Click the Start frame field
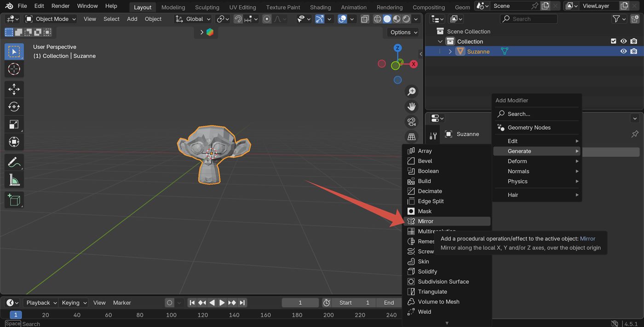Image resolution: width=644 pixels, height=327 pixels. pos(354,303)
